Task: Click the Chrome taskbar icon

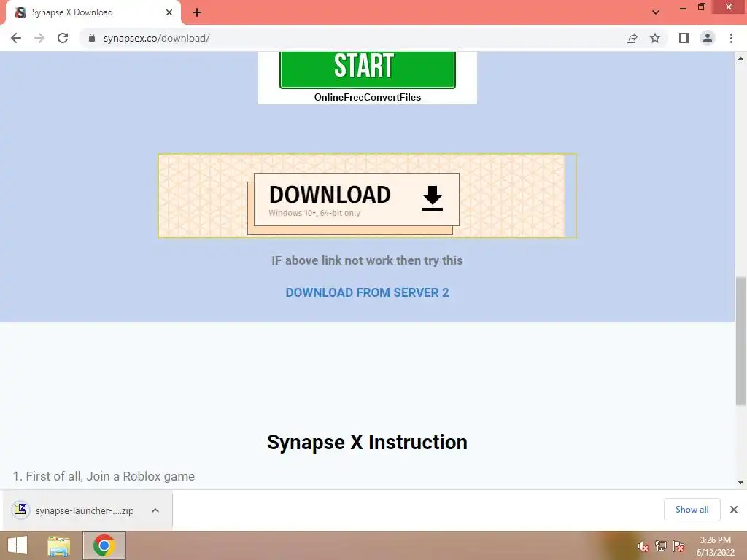Action: tap(104, 545)
